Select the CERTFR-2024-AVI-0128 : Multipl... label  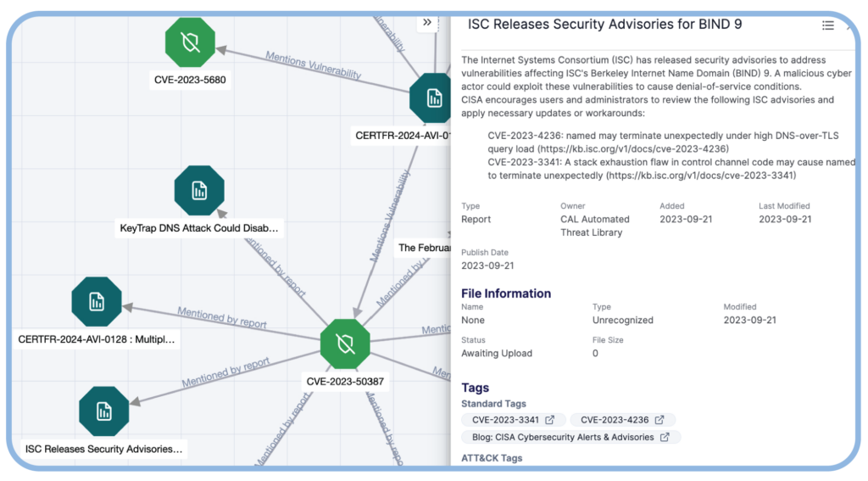click(97, 339)
